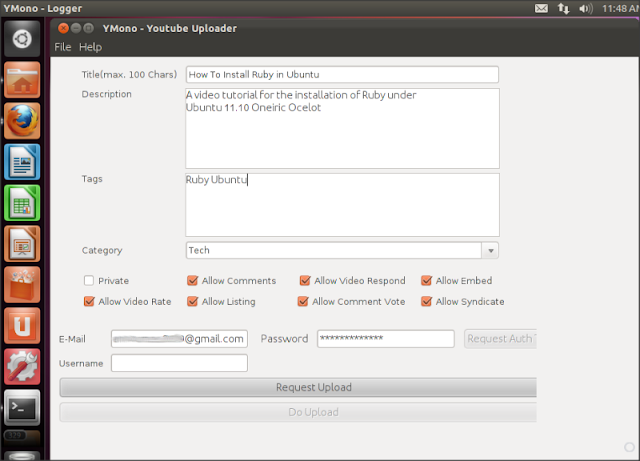Open the network indicator in top panel
This screenshot has height=461, width=640.
coord(564,8)
